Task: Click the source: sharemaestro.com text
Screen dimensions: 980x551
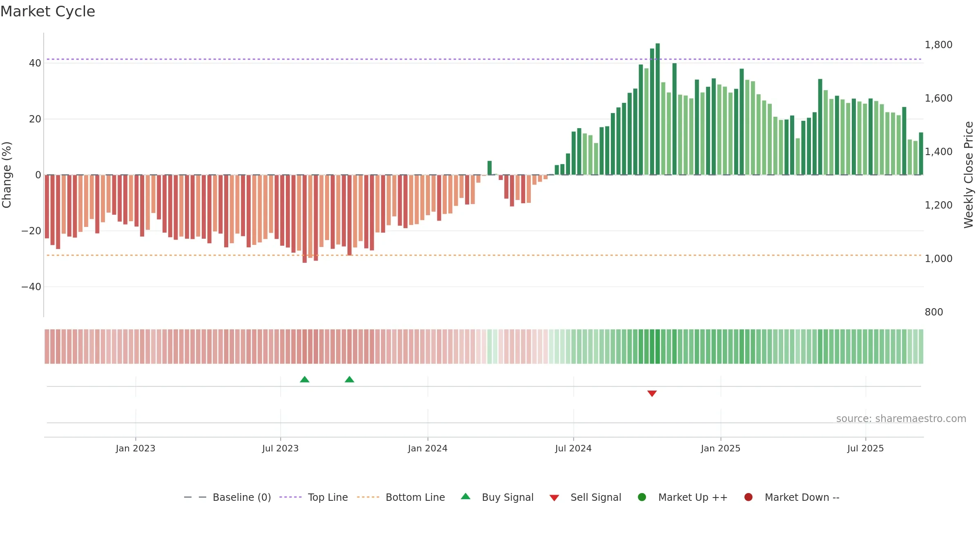Action: [901, 419]
